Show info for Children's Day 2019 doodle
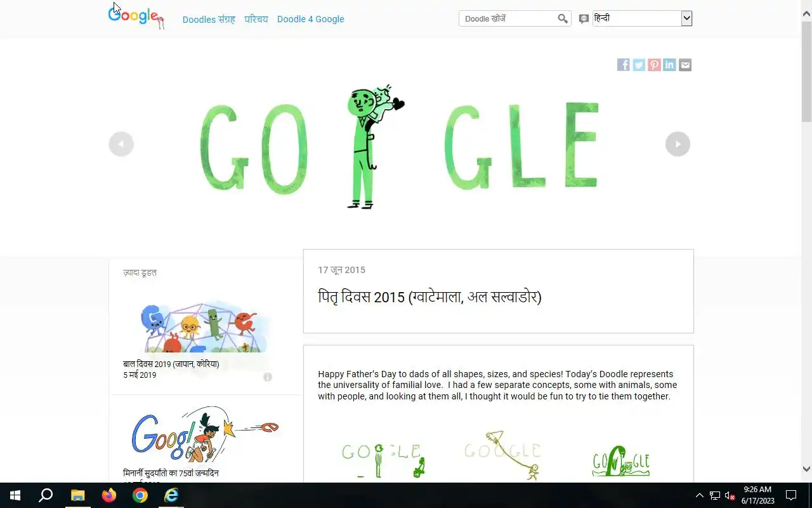812x508 pixels. [x=268, y=377]
